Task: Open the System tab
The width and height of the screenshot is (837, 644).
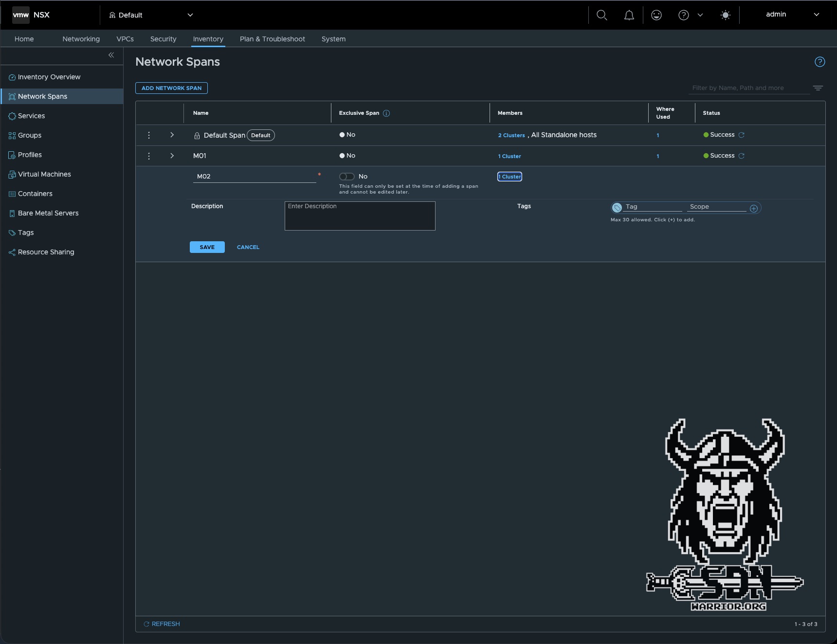Action: [333, 39]
